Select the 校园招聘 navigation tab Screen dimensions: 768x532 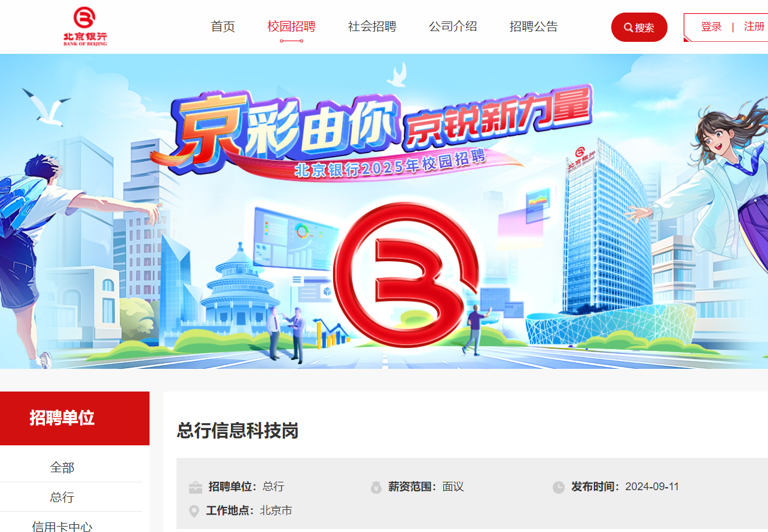[x=291, y=26]
